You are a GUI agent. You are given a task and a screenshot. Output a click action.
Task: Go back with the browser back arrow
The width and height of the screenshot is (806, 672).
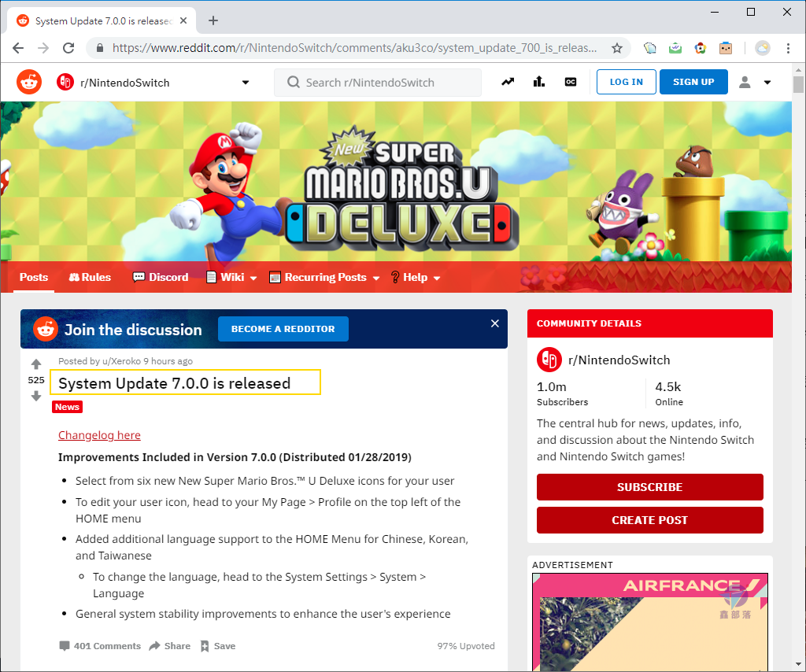[18, 48]
